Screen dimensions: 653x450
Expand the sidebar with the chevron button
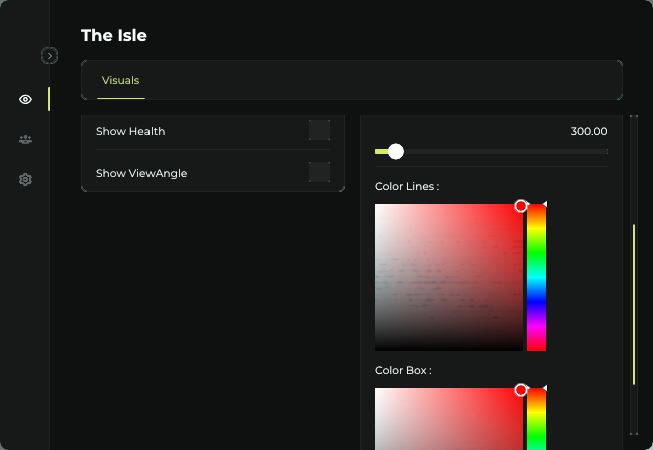[x=49, y=56]
